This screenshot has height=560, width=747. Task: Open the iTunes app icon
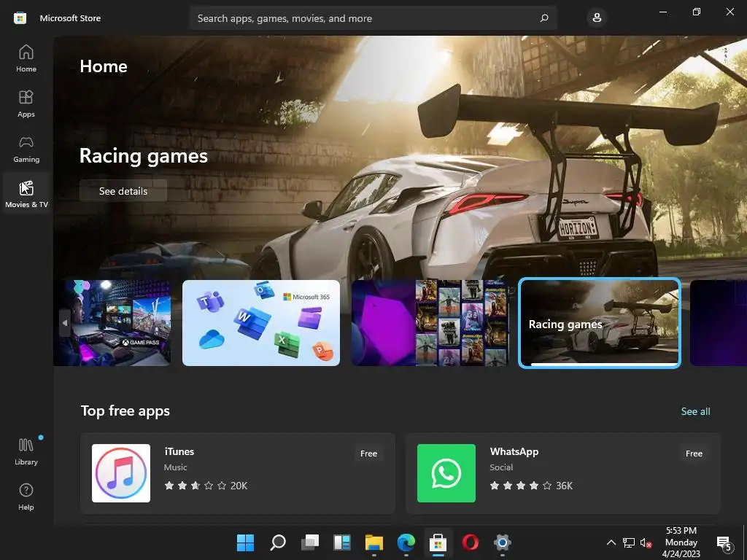pos(121,472)
